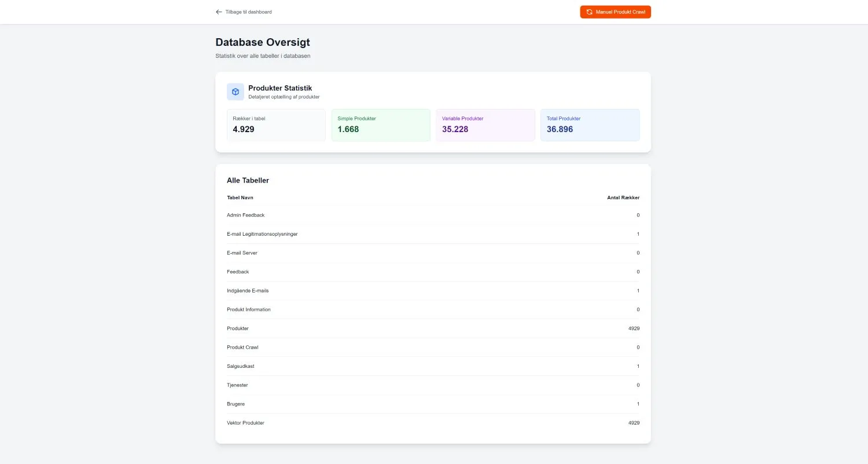Image resolution: width=868 pixels, height=464 pixels.
Task: Select the Simple Produkter stat card
Action: pyautogui.click(x=381, y=125)
